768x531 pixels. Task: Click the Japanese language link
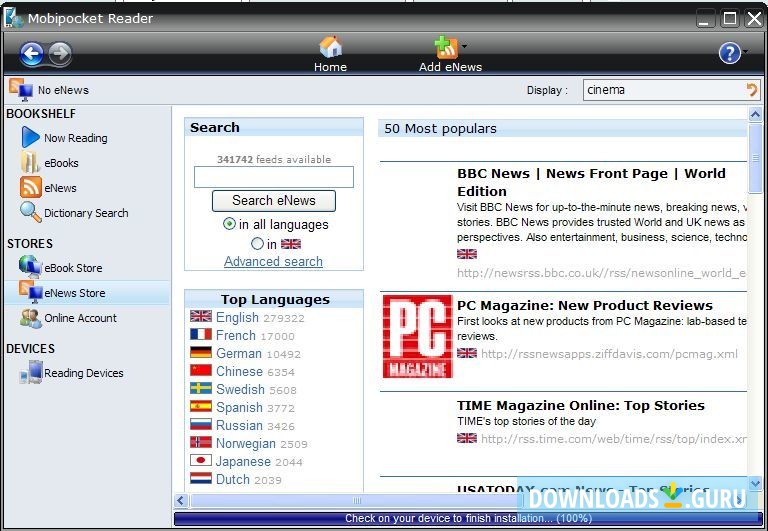point(243,461)
